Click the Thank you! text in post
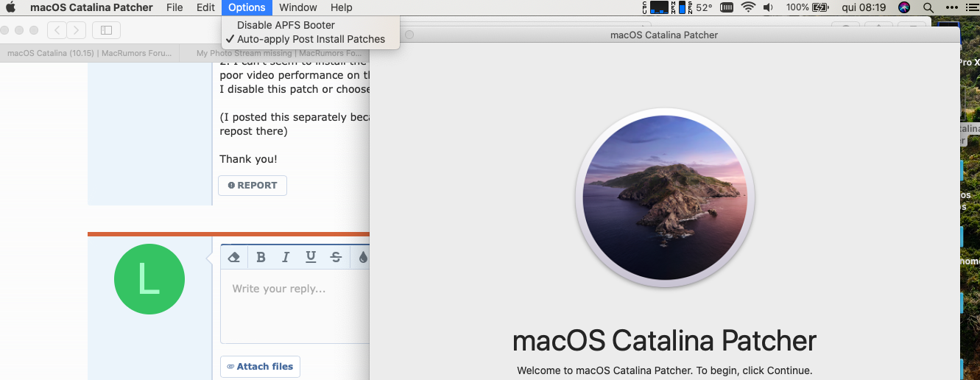 pos(248,159)
